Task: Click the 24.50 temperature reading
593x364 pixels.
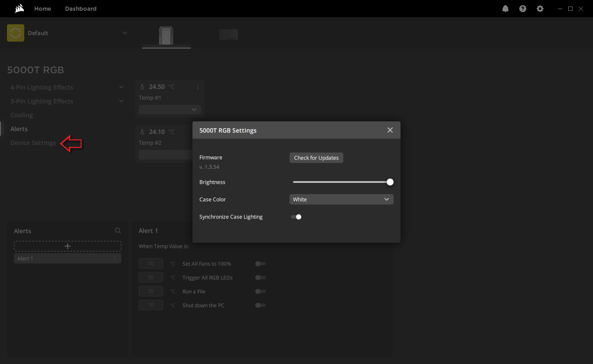Action: [157, 87]
